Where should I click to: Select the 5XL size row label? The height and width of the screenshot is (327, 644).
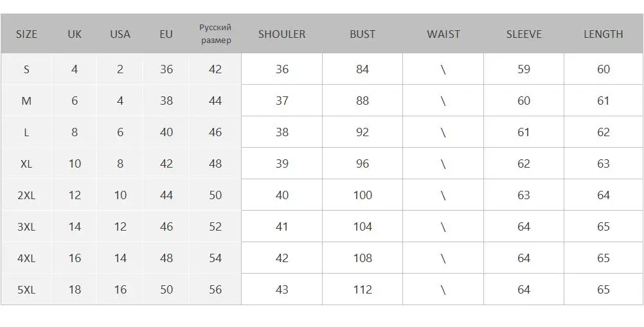click(26, 290)
